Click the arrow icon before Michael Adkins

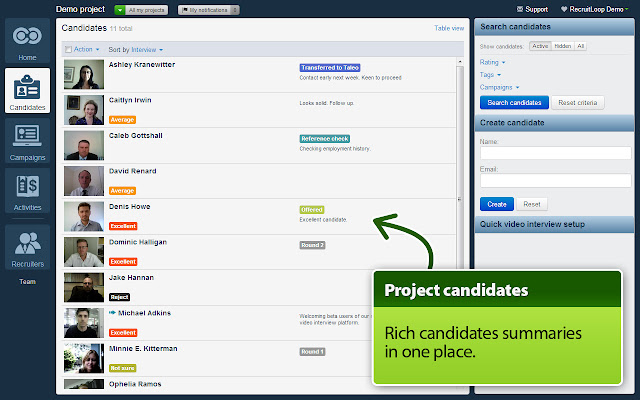click(112, 313)
